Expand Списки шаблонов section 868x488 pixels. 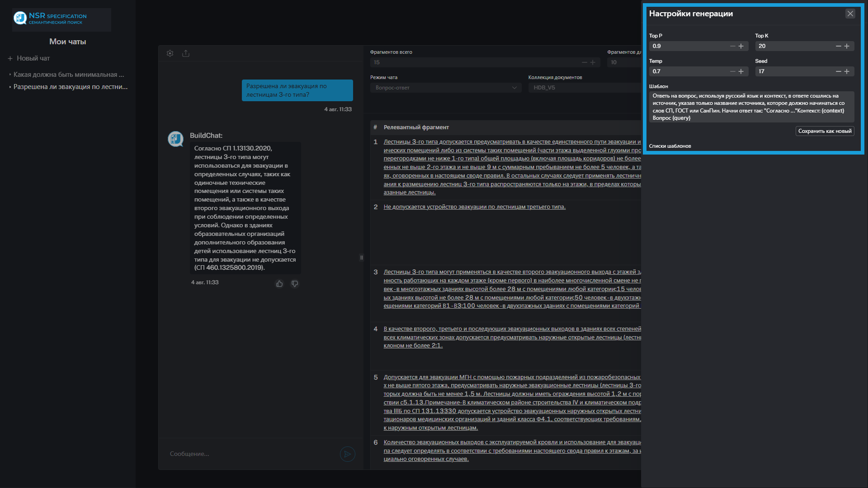(x=670, y=146)
